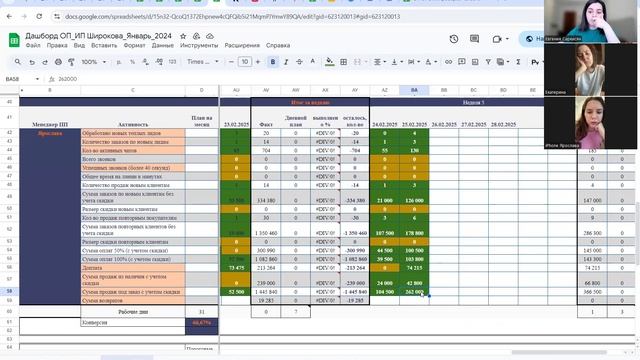Go back in the browser

(x=9, y=16)
